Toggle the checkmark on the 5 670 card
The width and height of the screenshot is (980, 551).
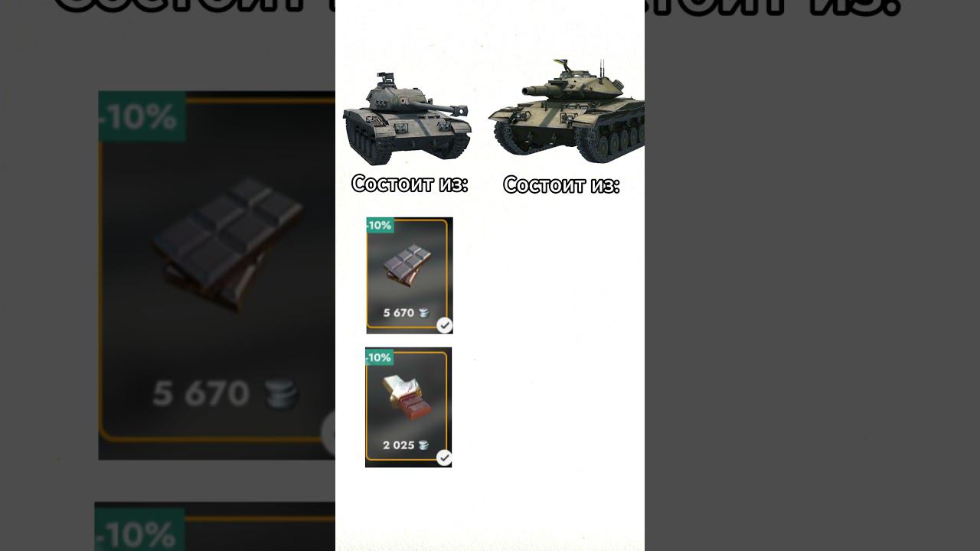[x=444, y=326]
